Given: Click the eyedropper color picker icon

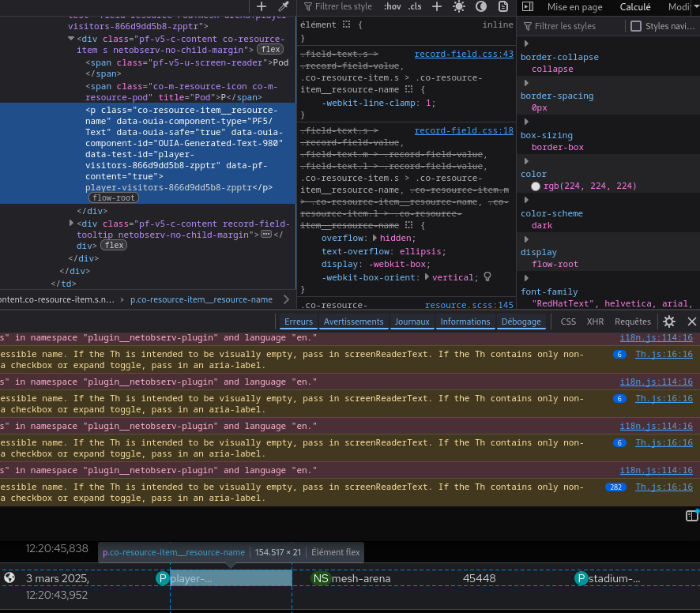Looking at the screenshot, I should pyautogui.click(x=284, y=6).
